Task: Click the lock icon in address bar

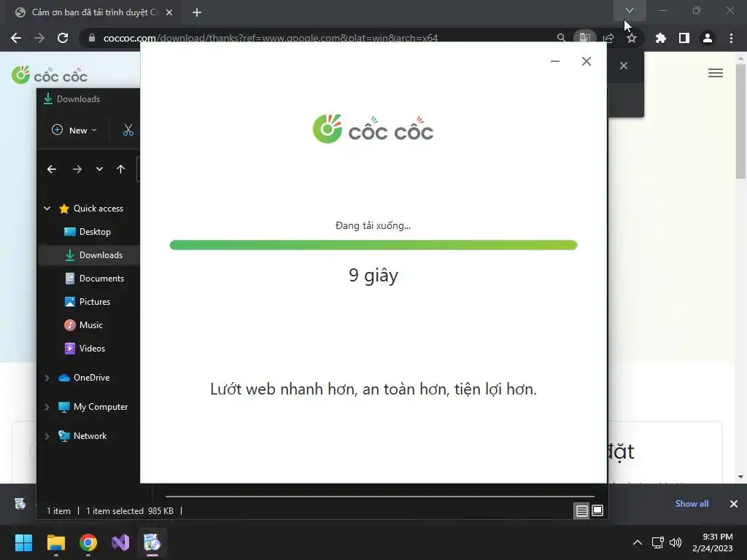Action: tap(92, 38)
